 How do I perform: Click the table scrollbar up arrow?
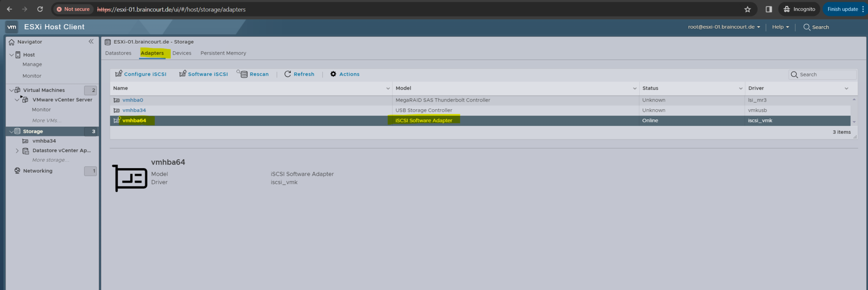click(x=854, y=99)
